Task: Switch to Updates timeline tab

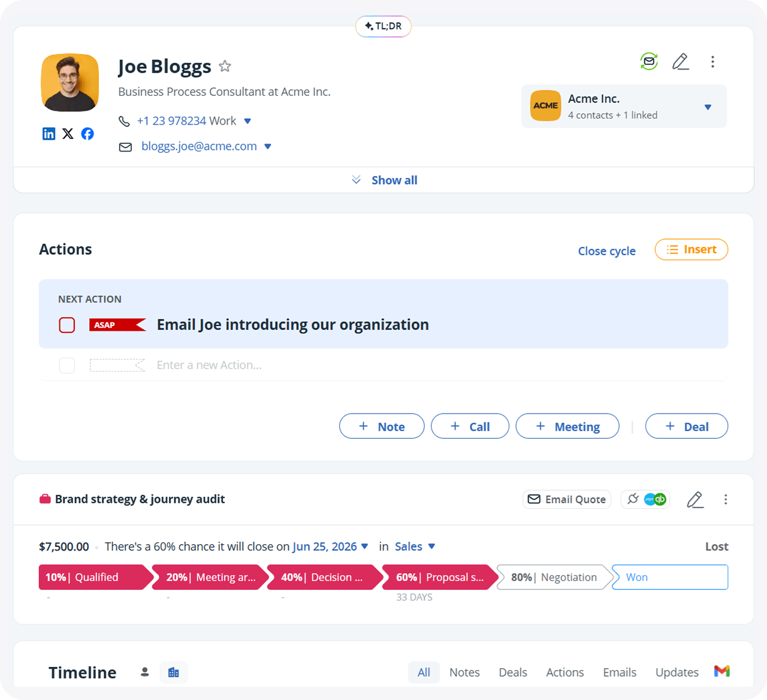Action: (x=677, y=672)
